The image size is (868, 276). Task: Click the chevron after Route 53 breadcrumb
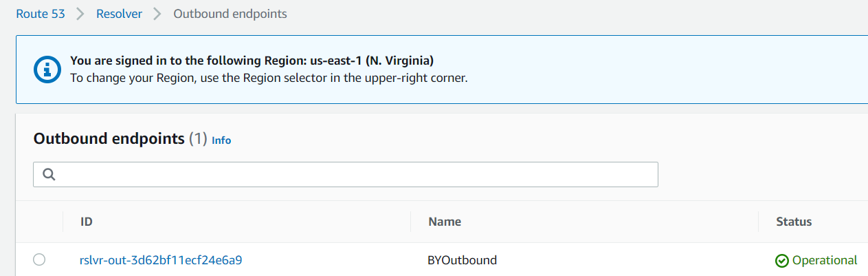click(80, 14)
